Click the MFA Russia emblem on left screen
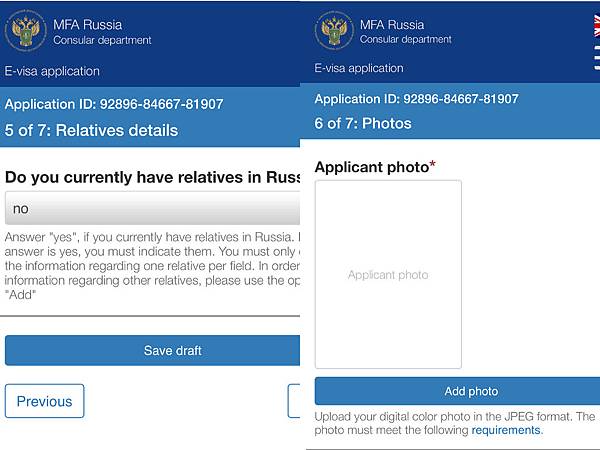The width and height of the screenshot is (600, 450). 26,31
